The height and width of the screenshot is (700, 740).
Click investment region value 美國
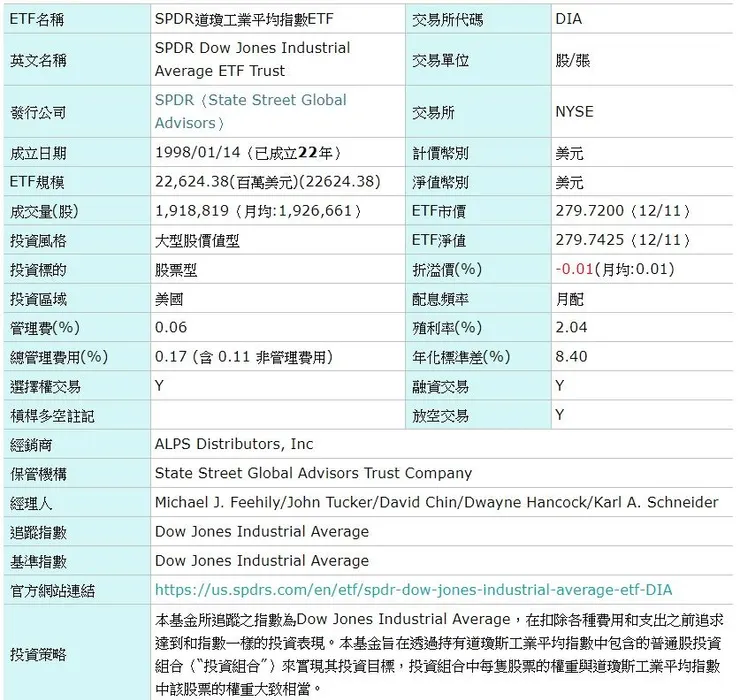pyautogui.click(x=168, y=299)
